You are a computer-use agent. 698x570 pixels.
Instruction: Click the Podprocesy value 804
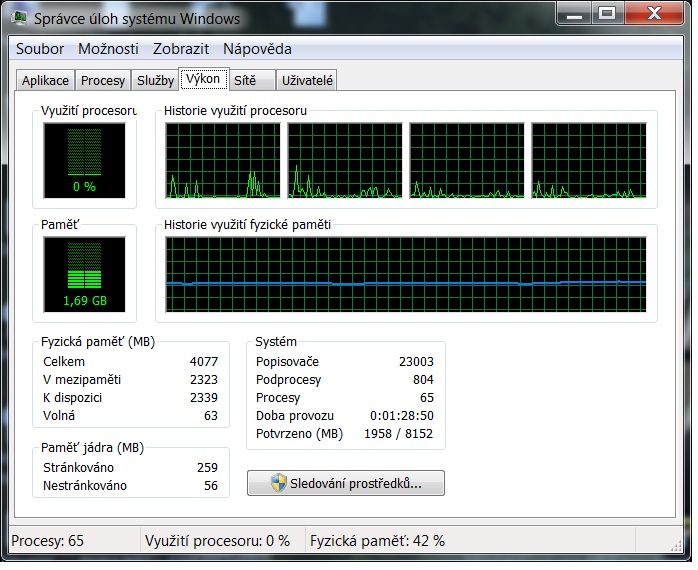[x=423, y=380]
